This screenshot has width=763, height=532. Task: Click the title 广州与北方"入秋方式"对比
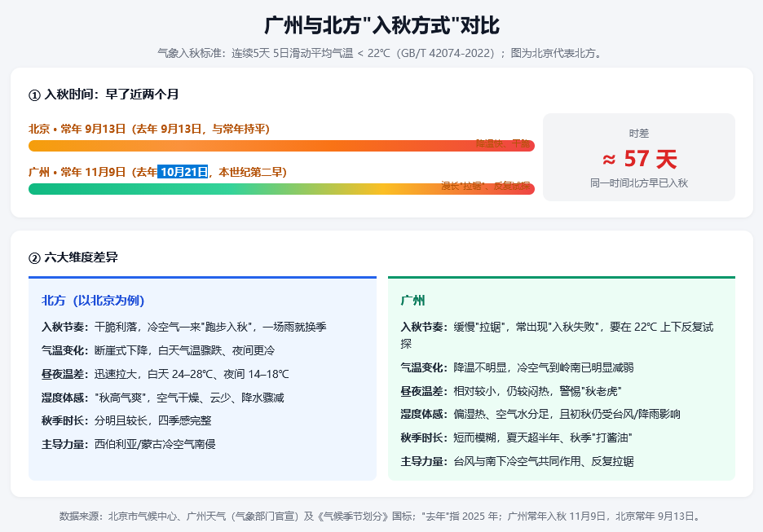[x=381, y=25]
